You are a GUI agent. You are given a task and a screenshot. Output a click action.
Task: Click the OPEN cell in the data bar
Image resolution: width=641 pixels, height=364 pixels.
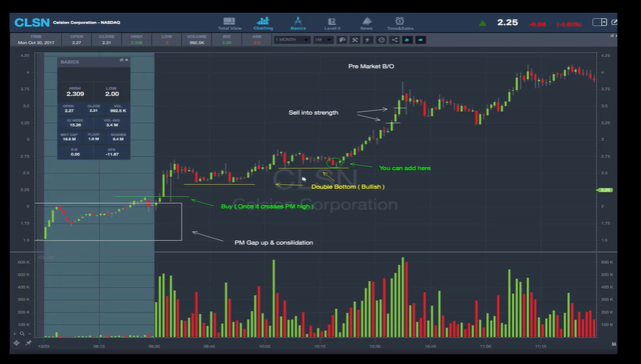pyautogui.click(x=76, y=39)
